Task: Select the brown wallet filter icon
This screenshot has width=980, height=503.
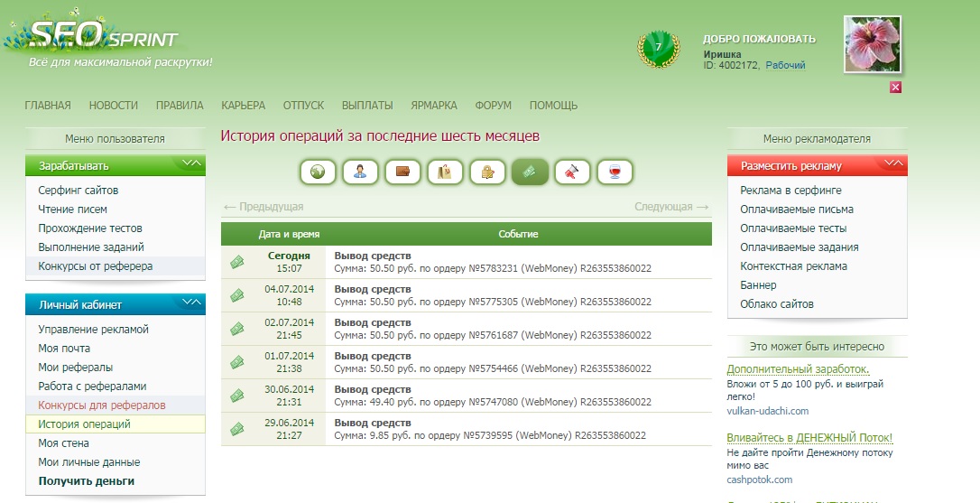Action: coord(402,172)
